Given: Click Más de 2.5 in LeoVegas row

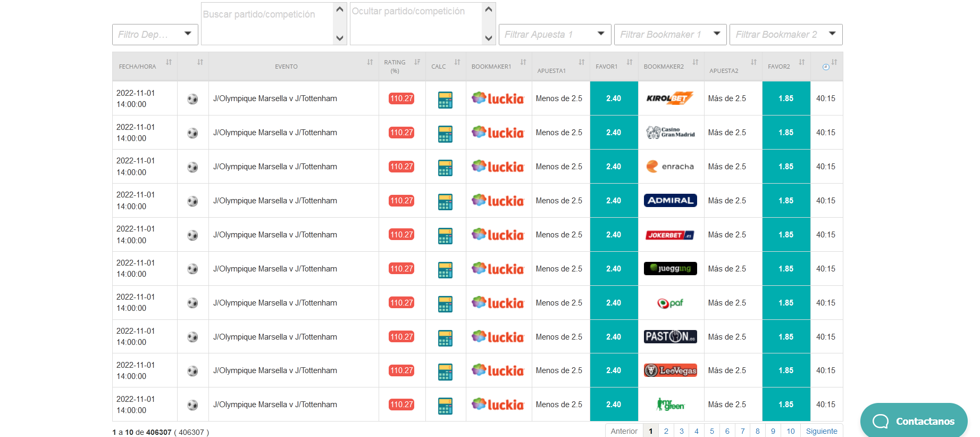Looking at the screenshot, I should pos(727,370).
